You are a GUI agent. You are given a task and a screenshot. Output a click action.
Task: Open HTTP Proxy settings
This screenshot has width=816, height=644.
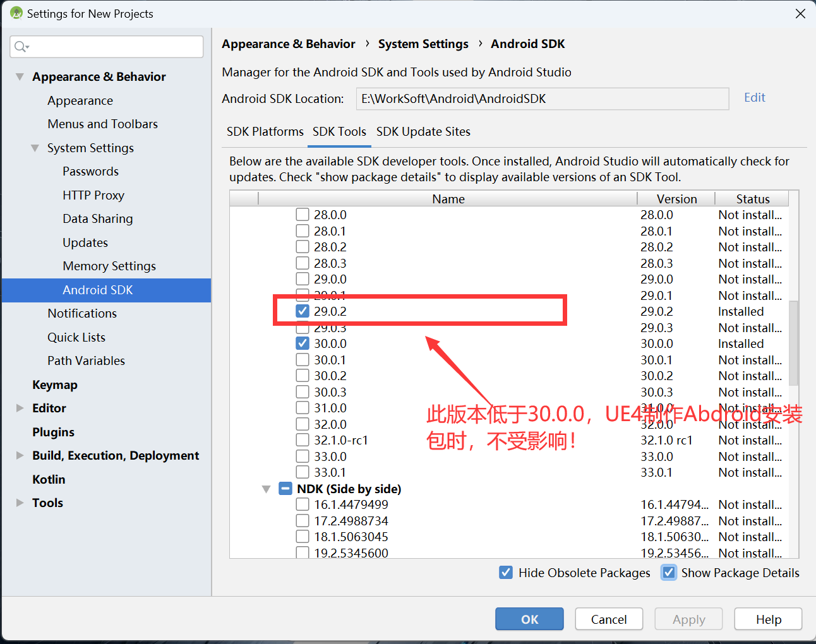93,196
